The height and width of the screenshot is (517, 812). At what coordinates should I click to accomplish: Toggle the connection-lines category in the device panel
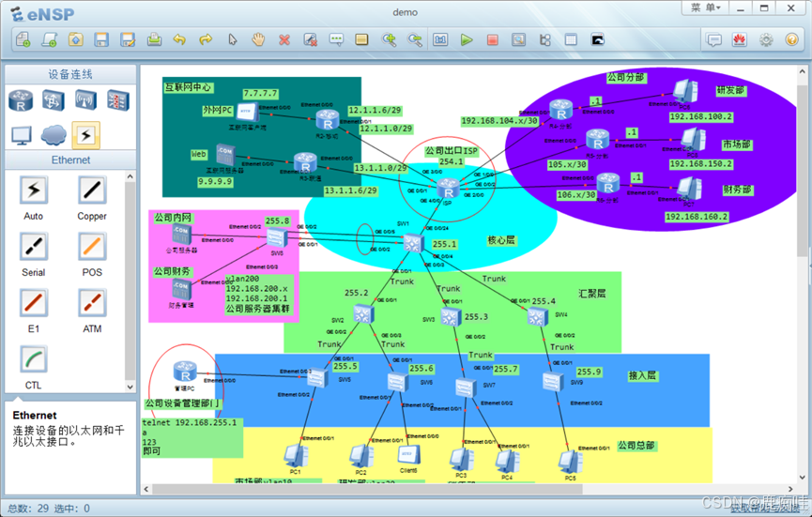coord(85,134)
